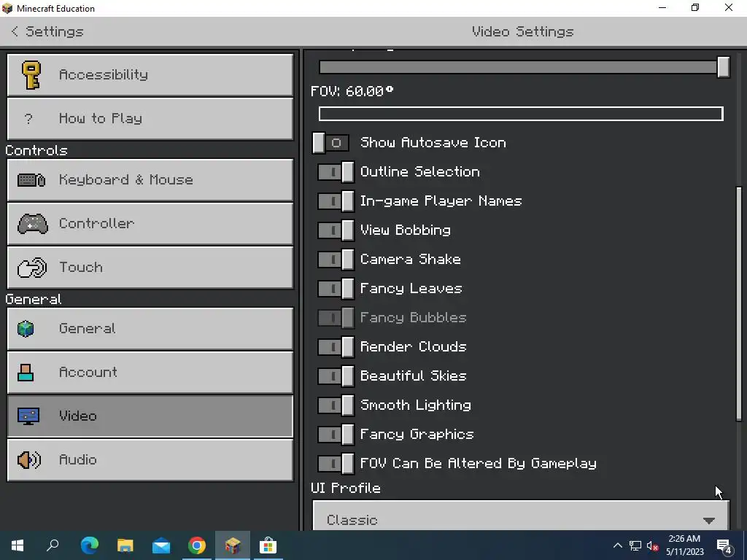Click the globe block General icon
Viewport: 747px width, 560px height.
pos(26,329)
